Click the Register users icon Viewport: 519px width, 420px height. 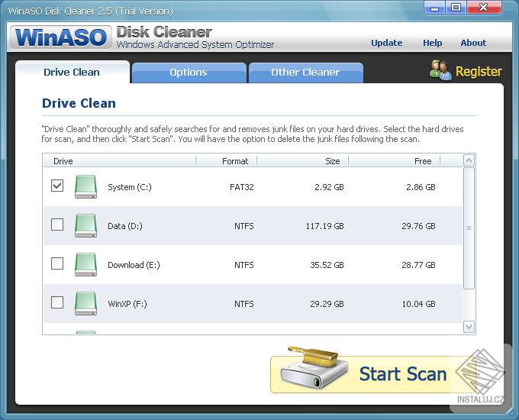[440, 70]
